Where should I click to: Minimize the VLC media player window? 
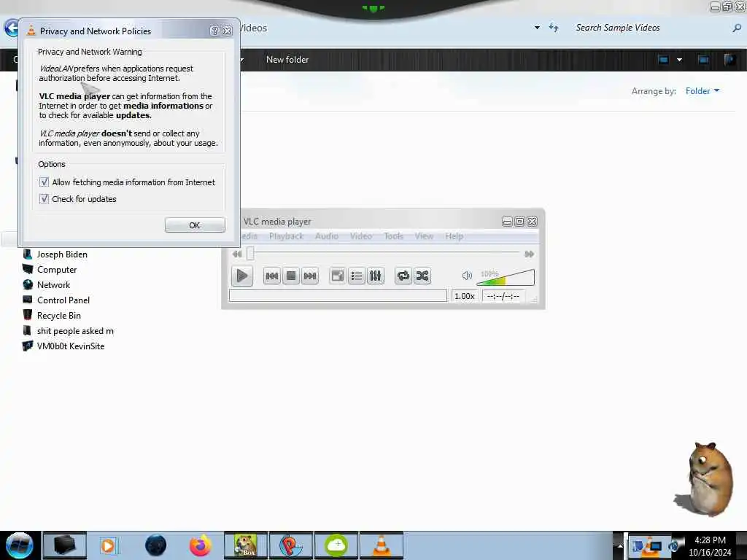(508, 222)
